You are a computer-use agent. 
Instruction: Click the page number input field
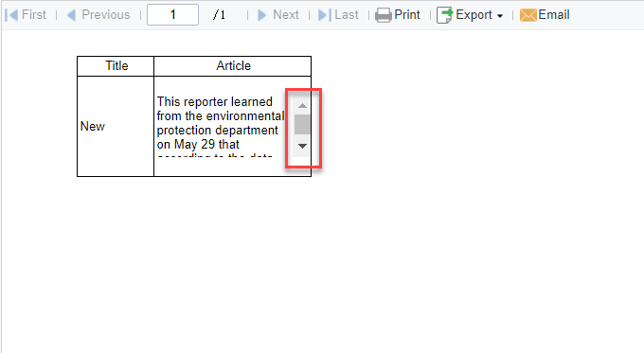click(x=173, y=15)
